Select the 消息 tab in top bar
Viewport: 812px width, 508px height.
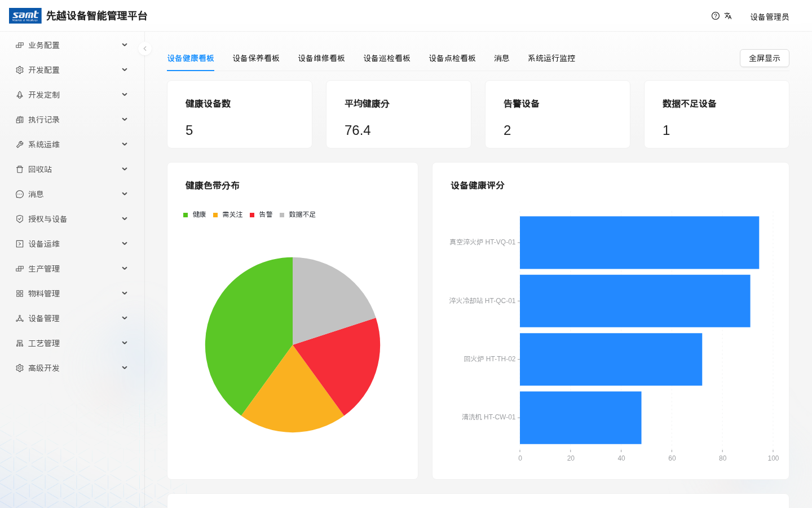click(x=502, y=58)
